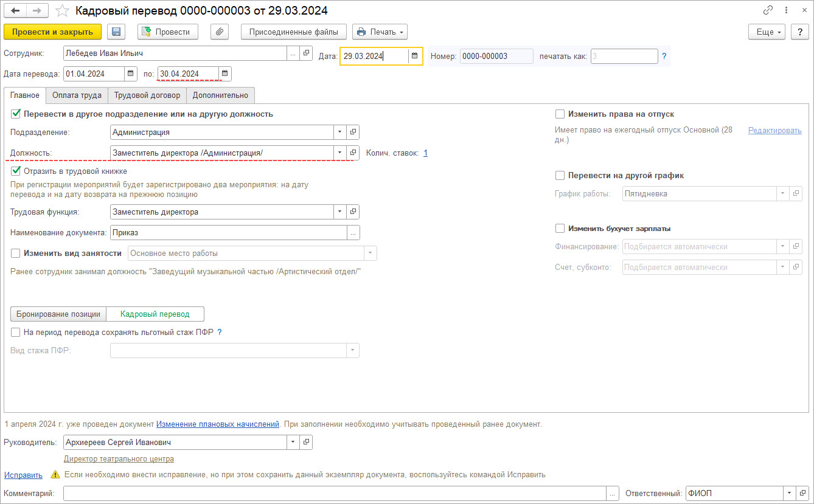The image size is (814, 504).
Task: Switch to the Трудовой договор tab
Action: 147,95
